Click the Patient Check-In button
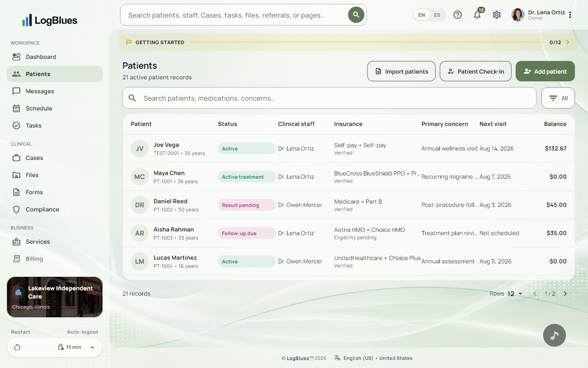The image size is (588, 368). point(475,71)
